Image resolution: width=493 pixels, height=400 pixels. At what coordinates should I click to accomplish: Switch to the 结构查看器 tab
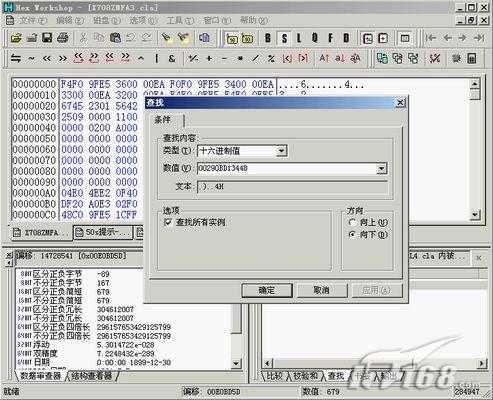(x=92, y=376)
